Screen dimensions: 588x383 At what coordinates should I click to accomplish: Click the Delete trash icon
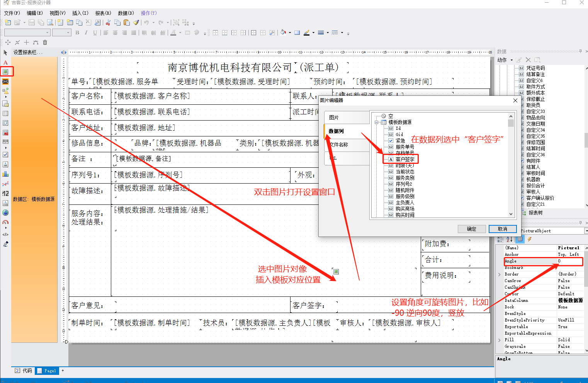coord(45,43)
